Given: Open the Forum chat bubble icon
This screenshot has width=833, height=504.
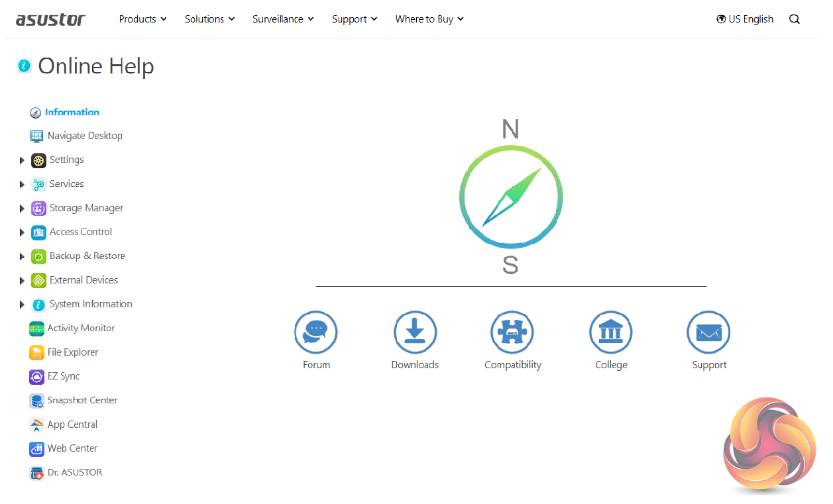Looking at the screenshot, I should point(316,332).
